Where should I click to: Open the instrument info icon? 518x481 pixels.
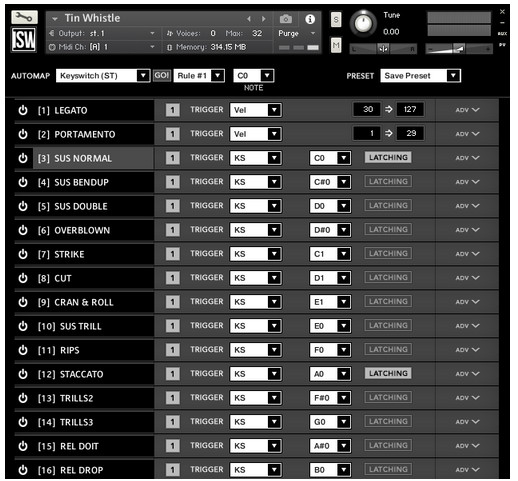(310, 19)
